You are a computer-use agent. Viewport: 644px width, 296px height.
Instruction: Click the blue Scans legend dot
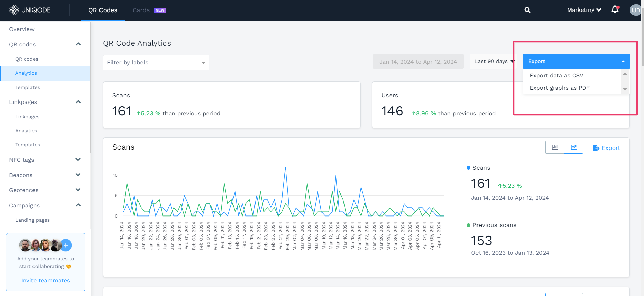(x=468, y=168)
